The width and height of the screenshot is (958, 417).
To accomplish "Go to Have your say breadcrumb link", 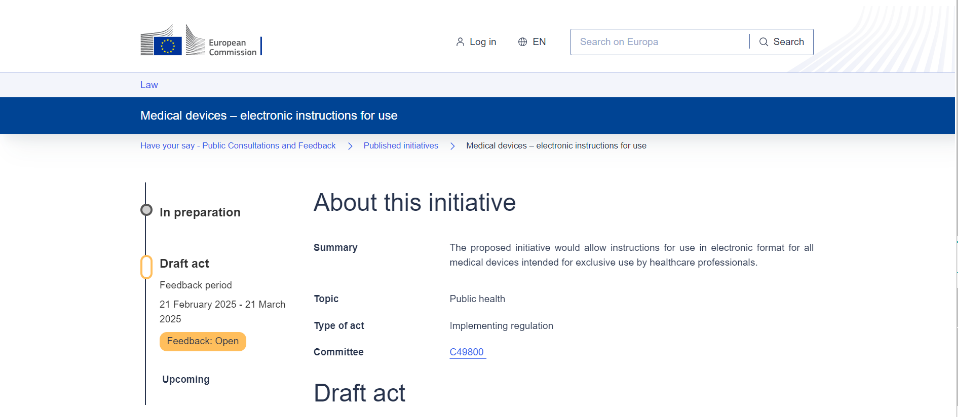I will pos(238,146).
